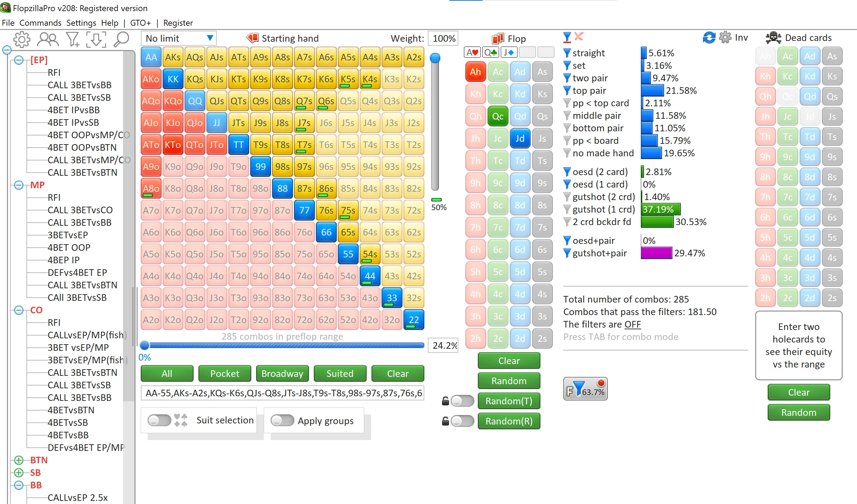Viewport: 857px width, 504px height.
Task: Click the preflop range text field
Action: [282, 394]
